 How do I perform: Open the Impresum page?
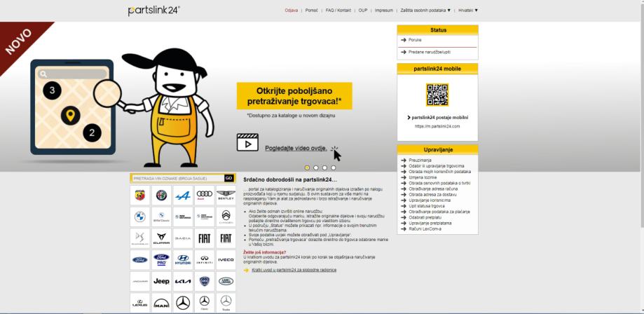click(x=384, y=11)
